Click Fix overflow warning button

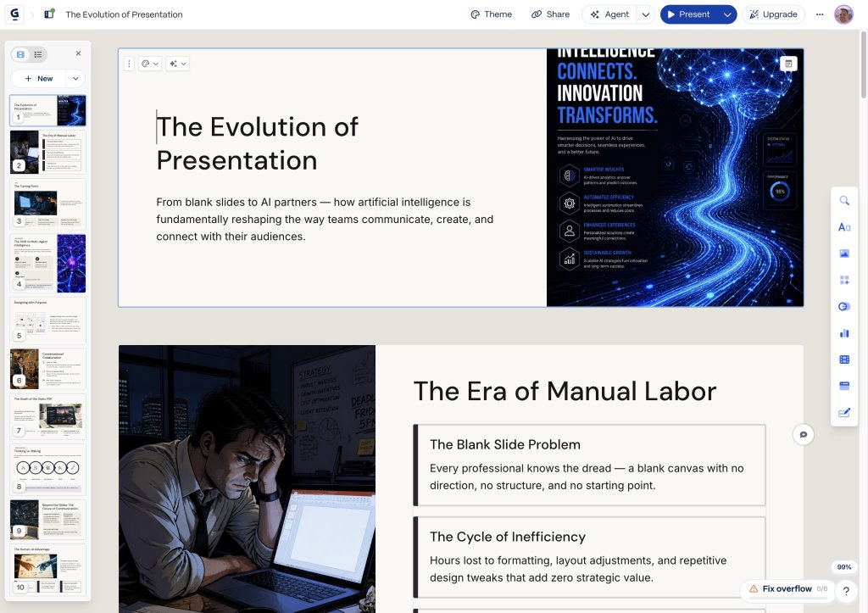coord(787,588)
